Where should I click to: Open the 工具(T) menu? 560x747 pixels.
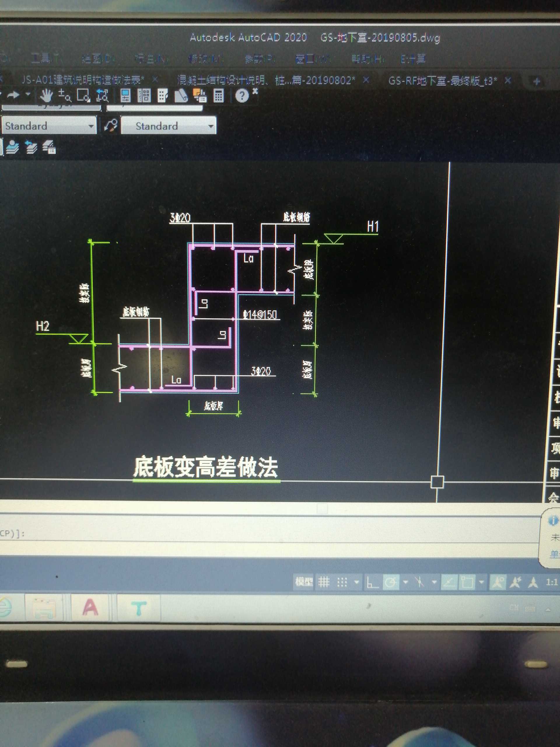pyautogui.click(x=46, y=59)
